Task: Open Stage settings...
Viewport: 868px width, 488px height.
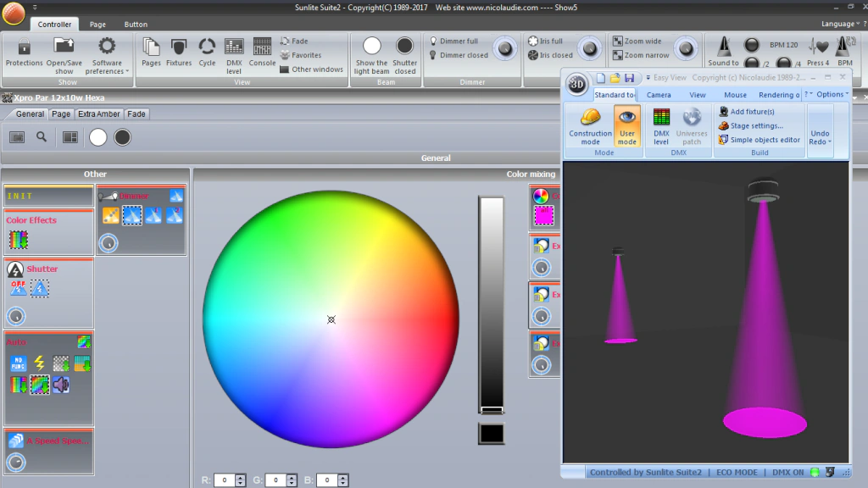Action: coord(751,126)
